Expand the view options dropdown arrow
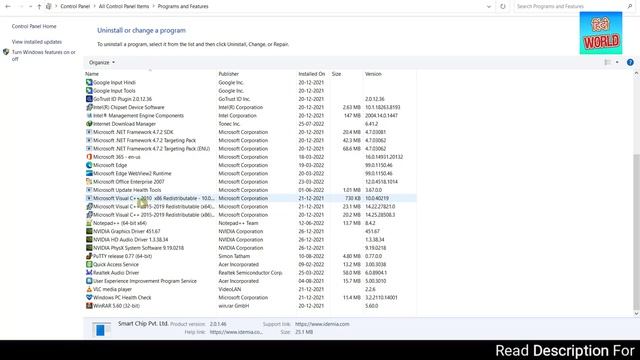The width and height of the screenshot is (640, 360). click(x=617, y=62)
